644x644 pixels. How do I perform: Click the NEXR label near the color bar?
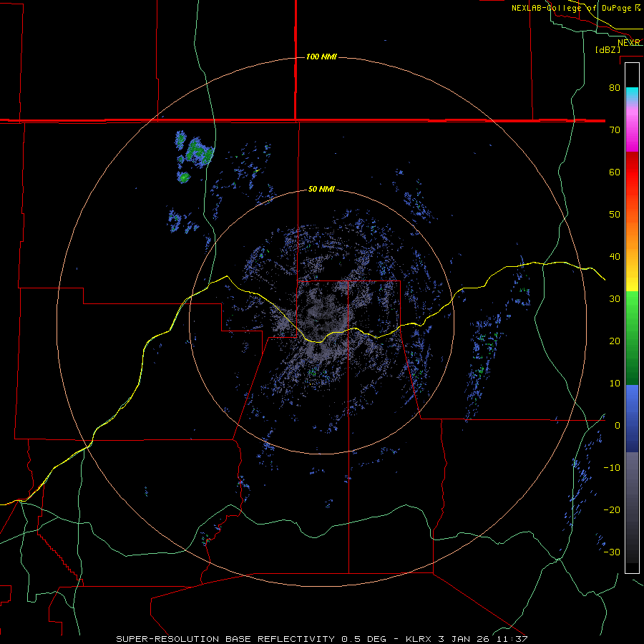coord(629,42)
